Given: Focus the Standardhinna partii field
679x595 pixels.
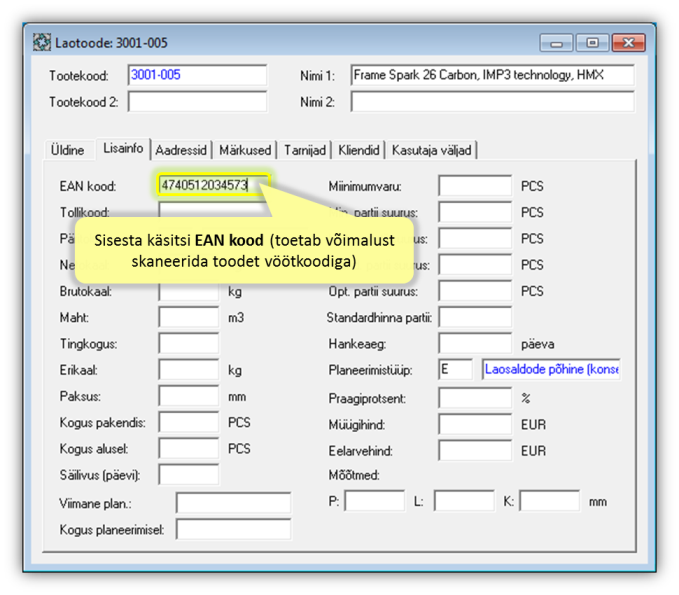Looking at the screenshot, I should click(475, 317).
